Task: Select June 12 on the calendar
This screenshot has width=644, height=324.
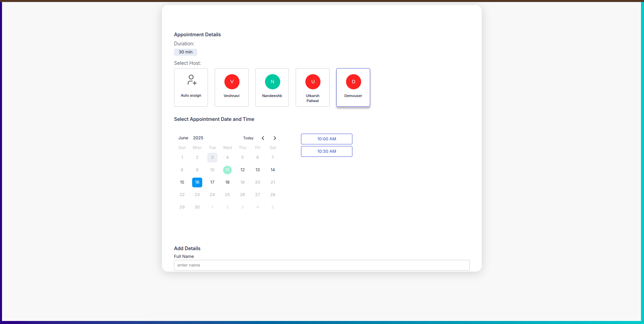Action: pyautogui.click(x=243, y=170)
